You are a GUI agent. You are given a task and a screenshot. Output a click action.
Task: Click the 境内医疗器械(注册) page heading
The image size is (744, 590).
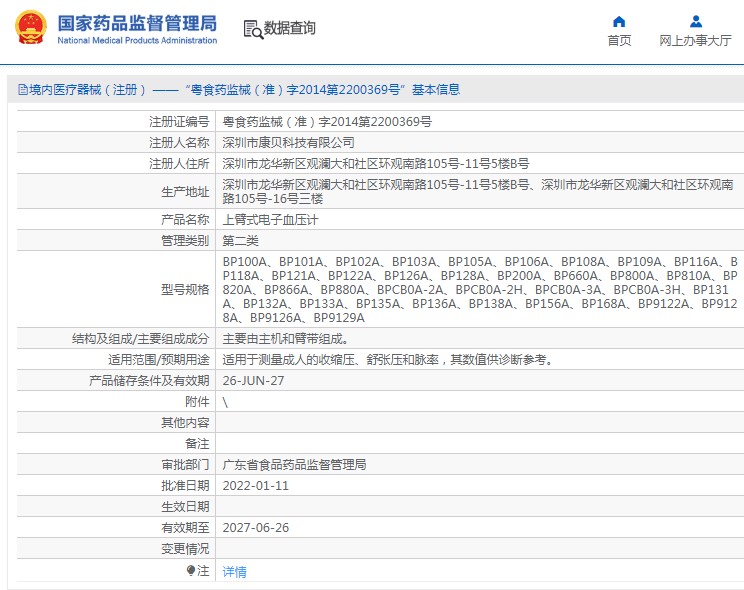tap(239, 89)
